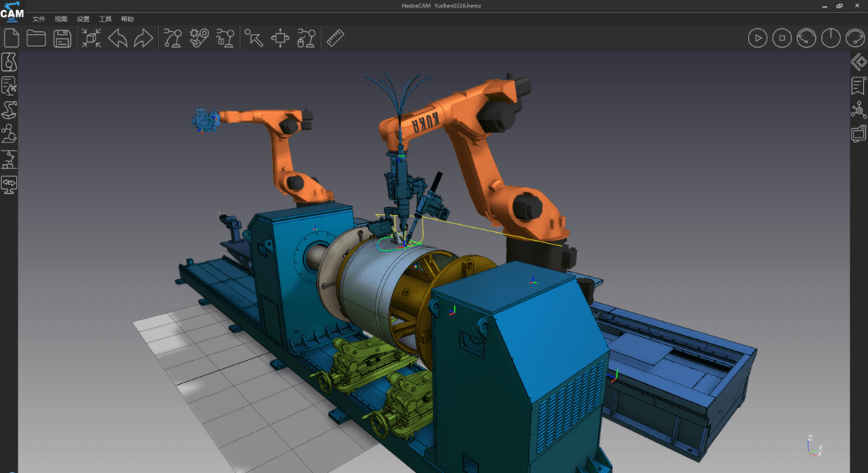The height and width of the screenshot is (473, 868).
Task: Open the document with robot icon in left sidebar
Action: point(9,86)
